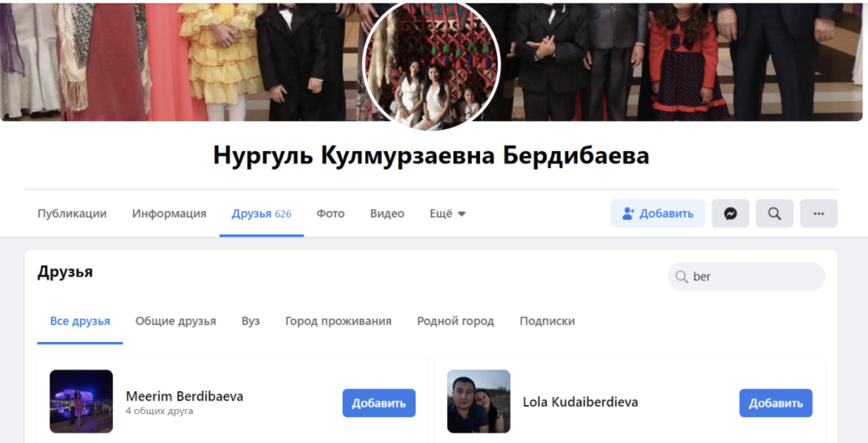
Task: Add Meerim Berdibaeva as a friend
Action: pos(378,403)
